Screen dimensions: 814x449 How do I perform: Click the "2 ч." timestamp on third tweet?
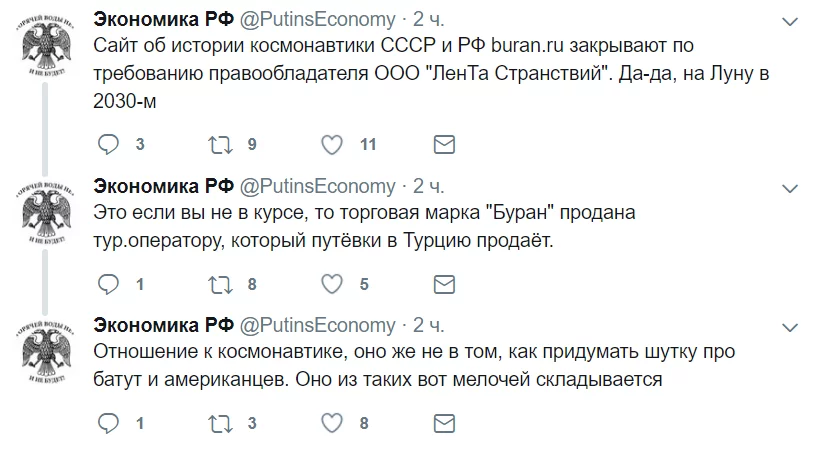[429, 325]
